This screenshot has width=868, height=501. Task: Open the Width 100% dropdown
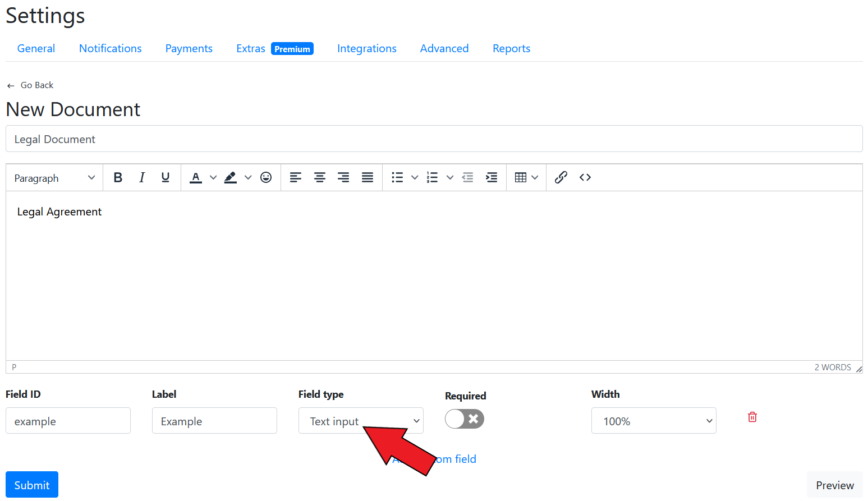click(x=654, y=421)
